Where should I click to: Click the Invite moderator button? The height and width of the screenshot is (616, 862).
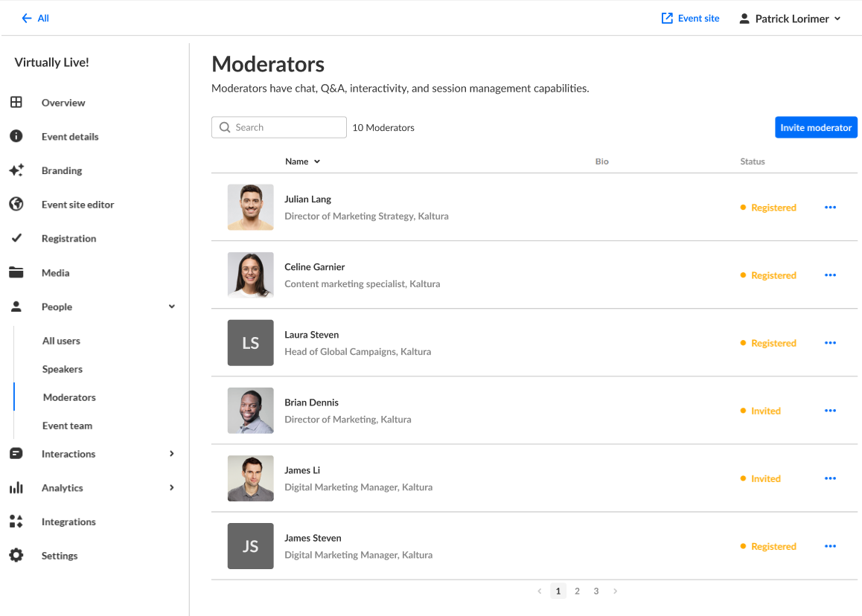tap(816, 127)
